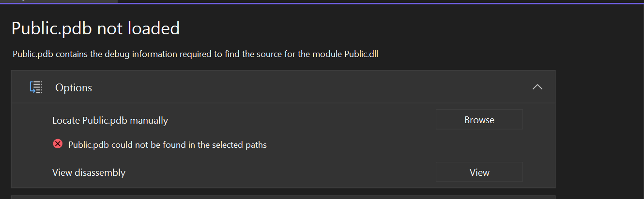Click blank space left of the View button
644x199 pixels.
[281, 172]
